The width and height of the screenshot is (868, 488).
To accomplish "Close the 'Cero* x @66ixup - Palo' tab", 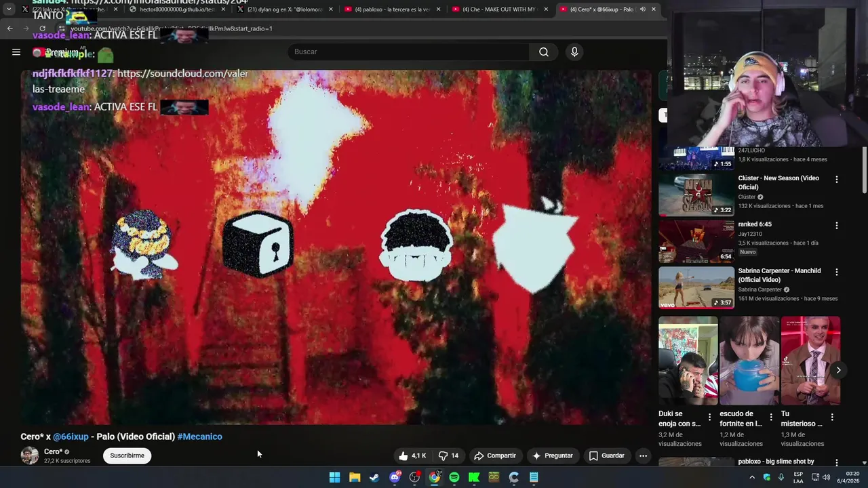I will click(654, 9).
